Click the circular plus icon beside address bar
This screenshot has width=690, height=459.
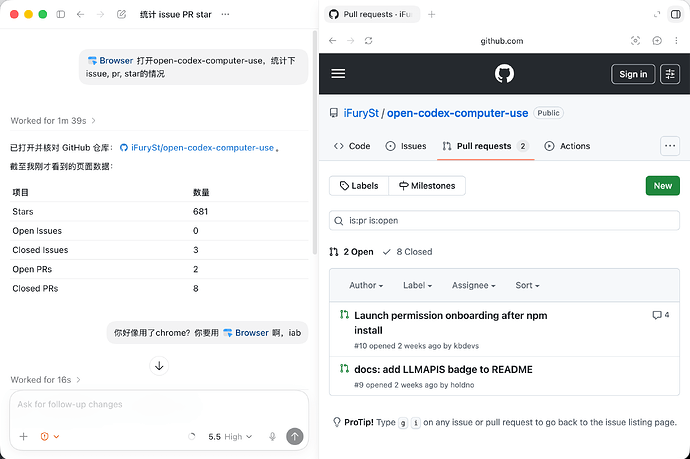coord(657,41)
